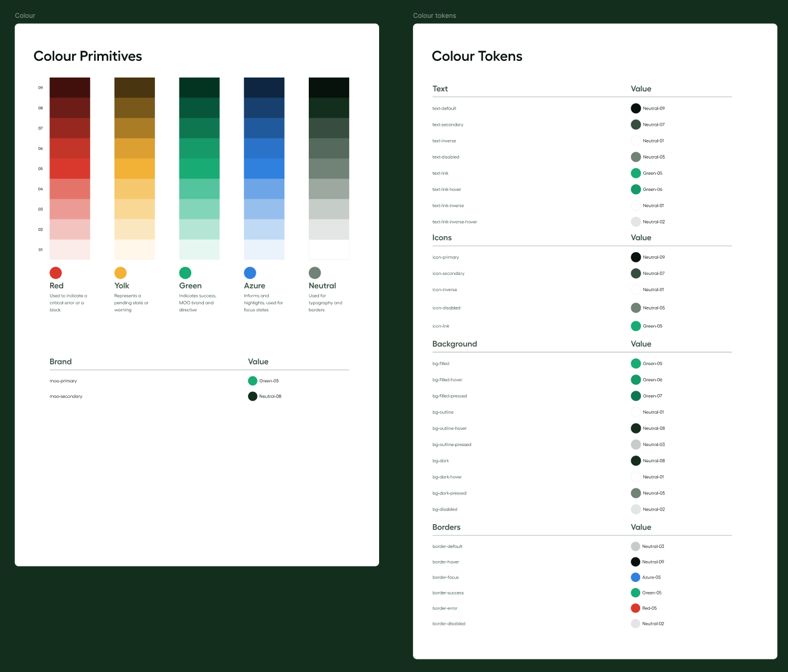Select the 05 shade in the Azure column
Screen dimensions: 788x672
(x=264, y=169)
